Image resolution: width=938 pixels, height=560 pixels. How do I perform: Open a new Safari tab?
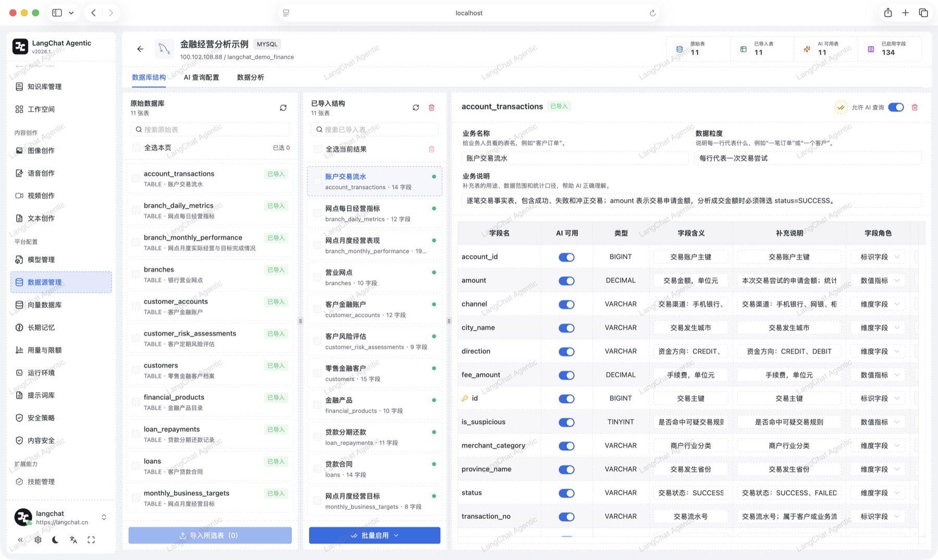pyautogui.click(x=906, y=13)
